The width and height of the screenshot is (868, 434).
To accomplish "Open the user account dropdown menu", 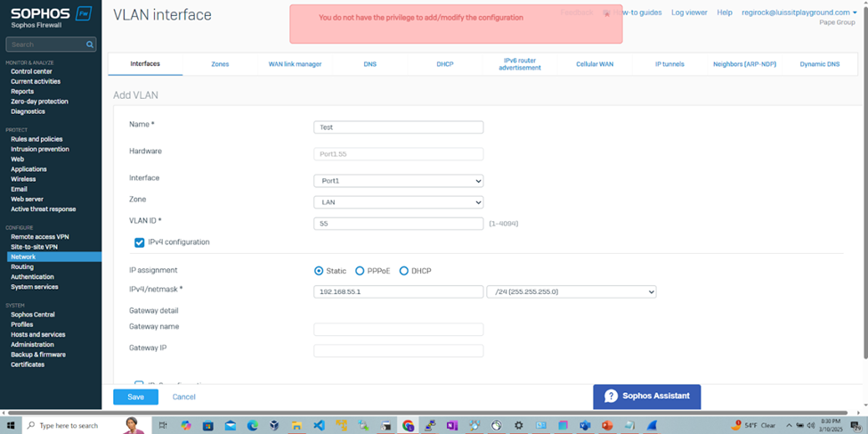I will click(x=799, y=12).
